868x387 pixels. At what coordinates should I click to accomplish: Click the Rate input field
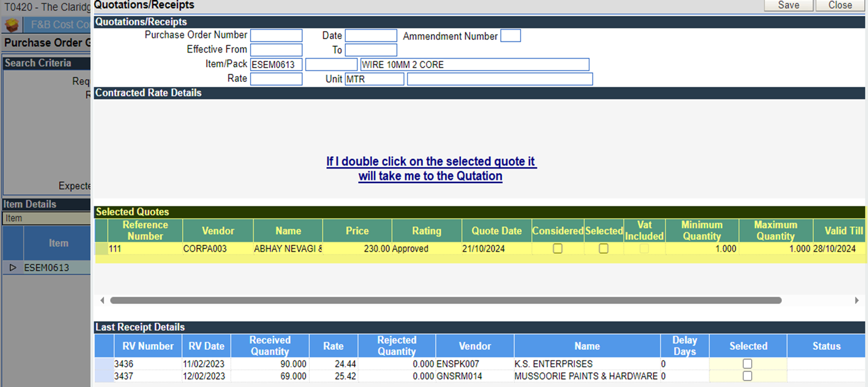[276, 79]
